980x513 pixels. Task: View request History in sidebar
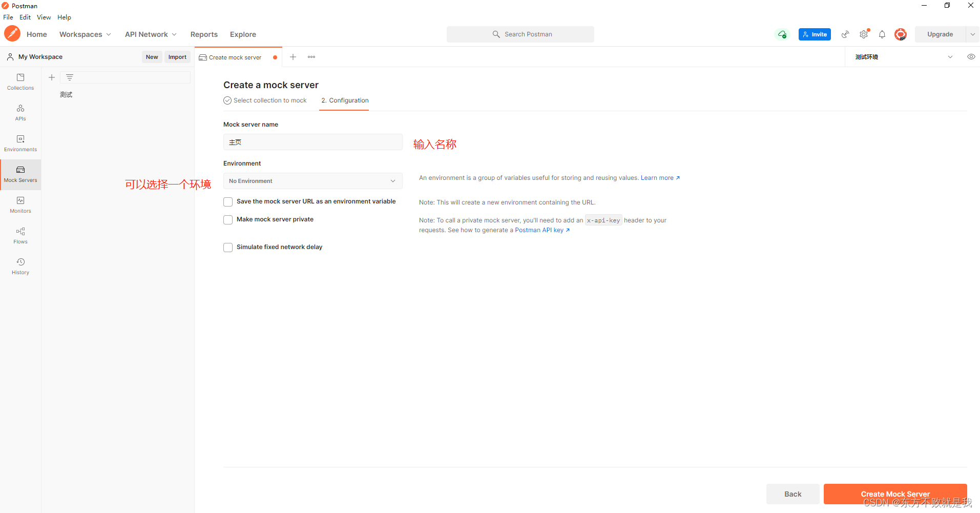pos(20,266)
